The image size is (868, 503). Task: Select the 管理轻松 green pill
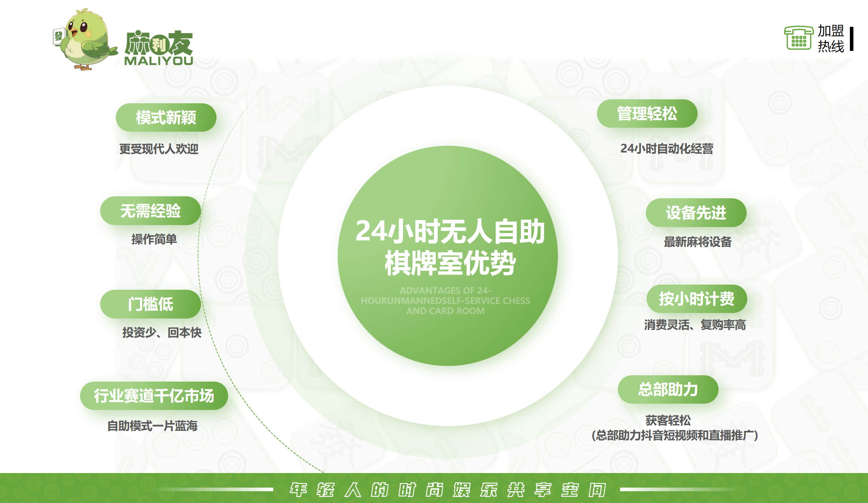point(647,114)
